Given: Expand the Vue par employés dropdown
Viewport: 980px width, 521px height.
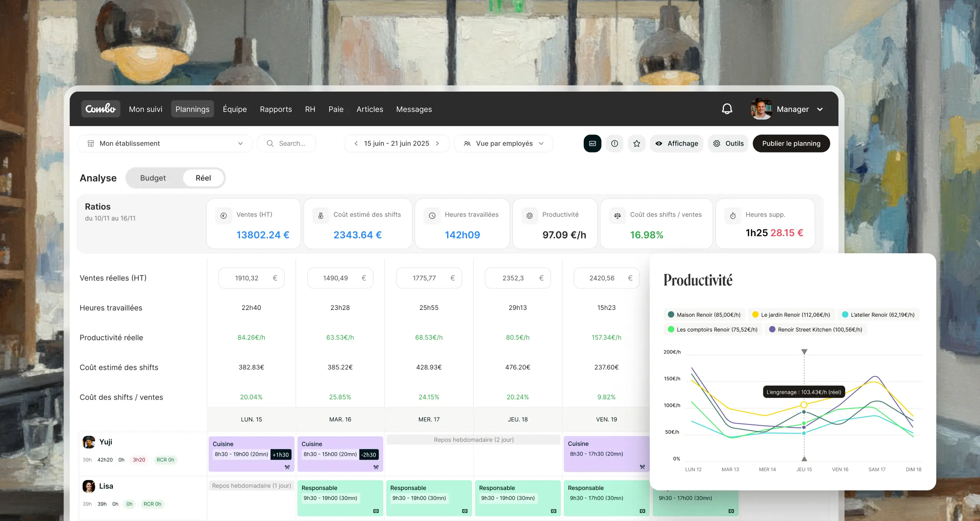Looking at the screenshot, I should point(503,143).
